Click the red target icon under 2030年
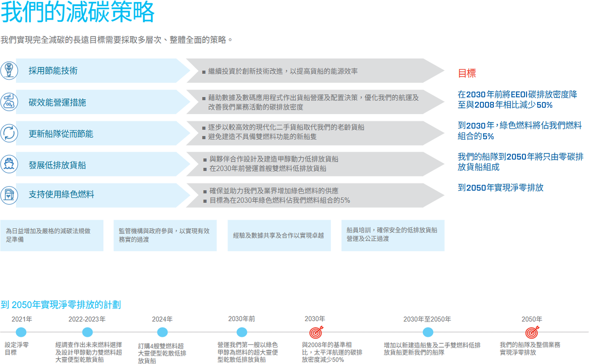 coord(316,332)
